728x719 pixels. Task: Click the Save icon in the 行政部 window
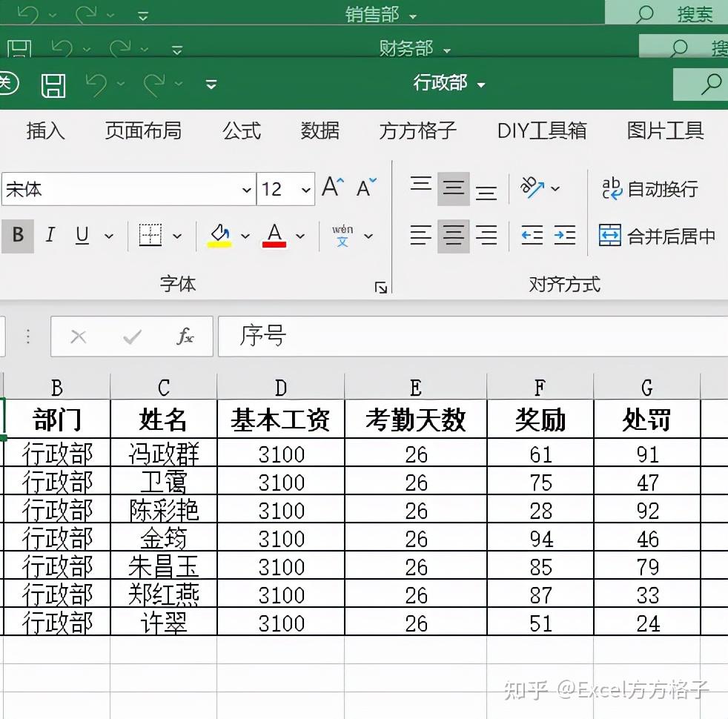53,85
